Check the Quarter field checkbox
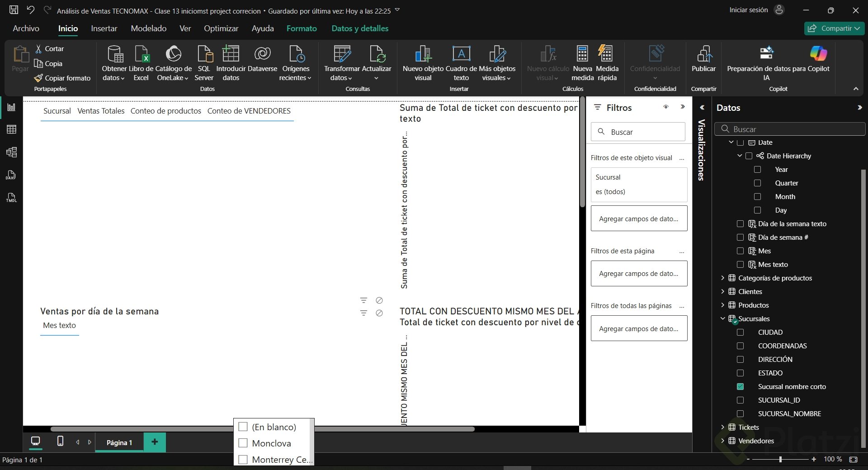868x470 pixels. pos(758,183)
